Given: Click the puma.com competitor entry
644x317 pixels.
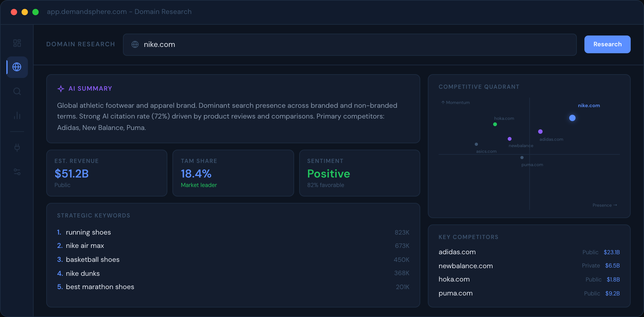Looking at the screenshot, I should click(455, 293).
